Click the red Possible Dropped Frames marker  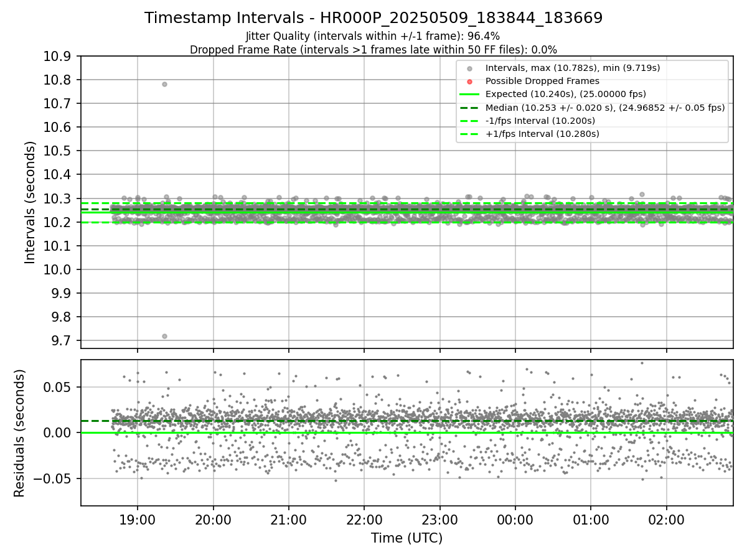469,82
